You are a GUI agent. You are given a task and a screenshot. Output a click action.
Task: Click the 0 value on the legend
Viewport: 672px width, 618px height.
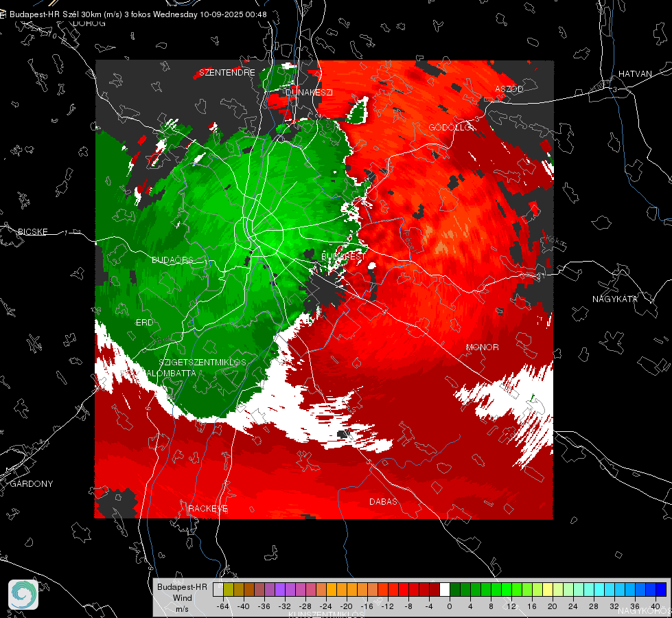(x=449, y=606)
